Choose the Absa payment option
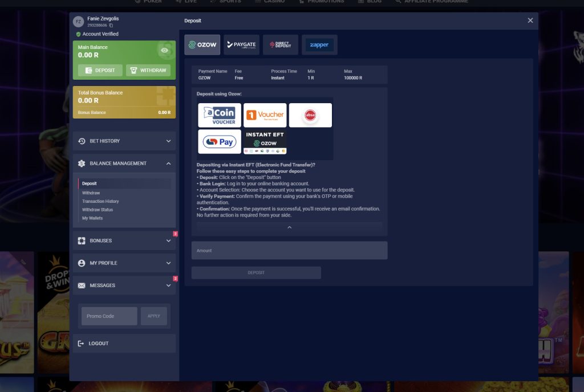This screenshot has width=584, height=392. coord(310,115)
